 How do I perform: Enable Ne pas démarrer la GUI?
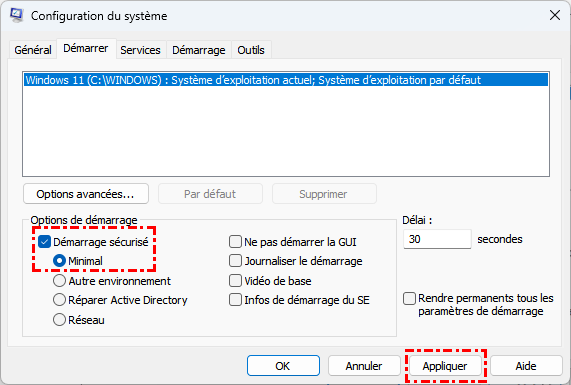[x=235, y=242]
